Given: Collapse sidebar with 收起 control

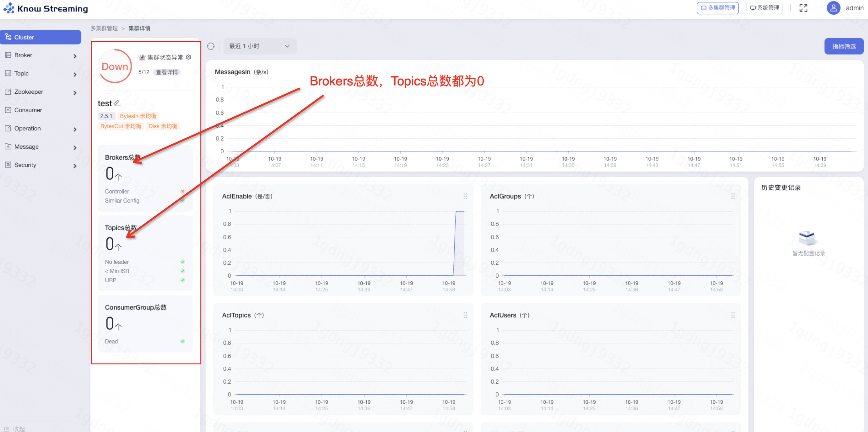Looking at the screenshot, I should tap(15, 428).
